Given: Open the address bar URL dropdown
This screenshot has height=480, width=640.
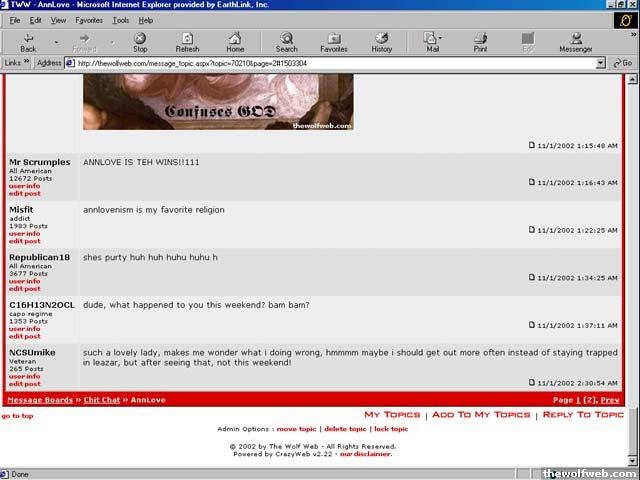Looking at the screenshot, I should [x=601, y=63].
